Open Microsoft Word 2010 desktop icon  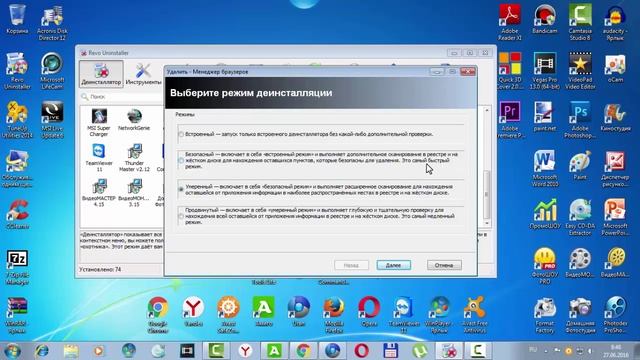[x=545, y=169]
